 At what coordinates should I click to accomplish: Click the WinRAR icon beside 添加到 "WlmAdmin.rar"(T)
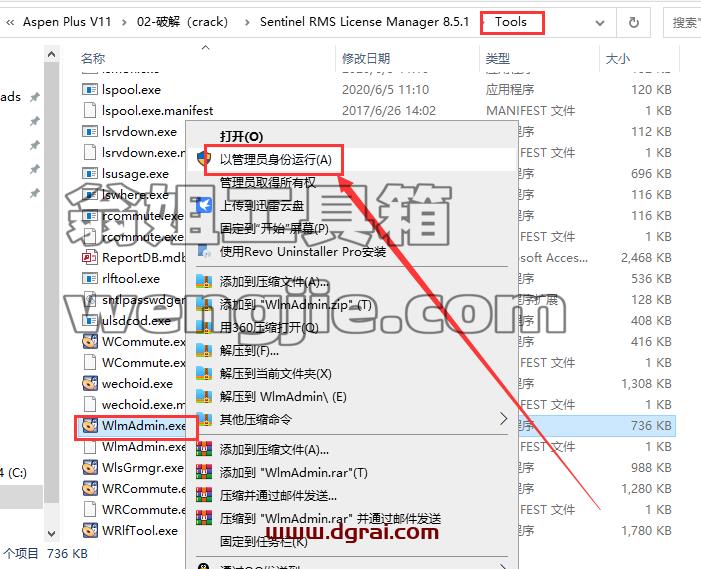click(x=204, y=472)
